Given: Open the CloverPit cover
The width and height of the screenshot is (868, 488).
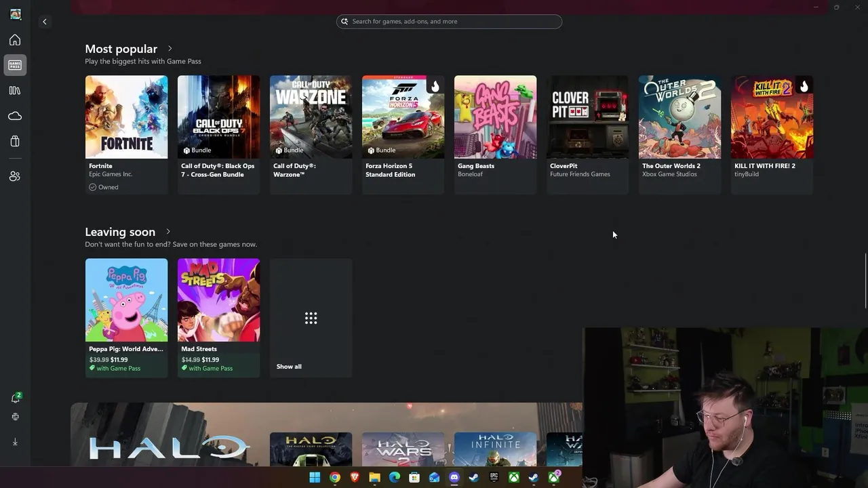Looking at the screenshot, I should pyautogui.click(x=587, y=117).
